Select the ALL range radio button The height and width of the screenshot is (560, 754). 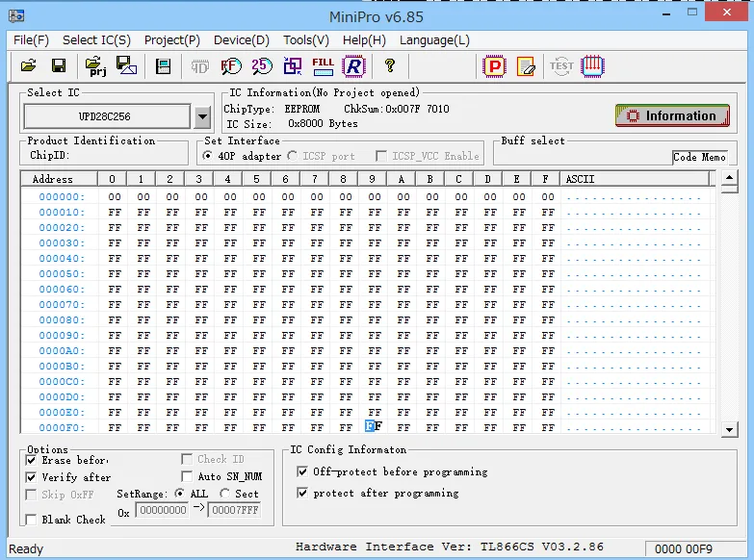179,494
